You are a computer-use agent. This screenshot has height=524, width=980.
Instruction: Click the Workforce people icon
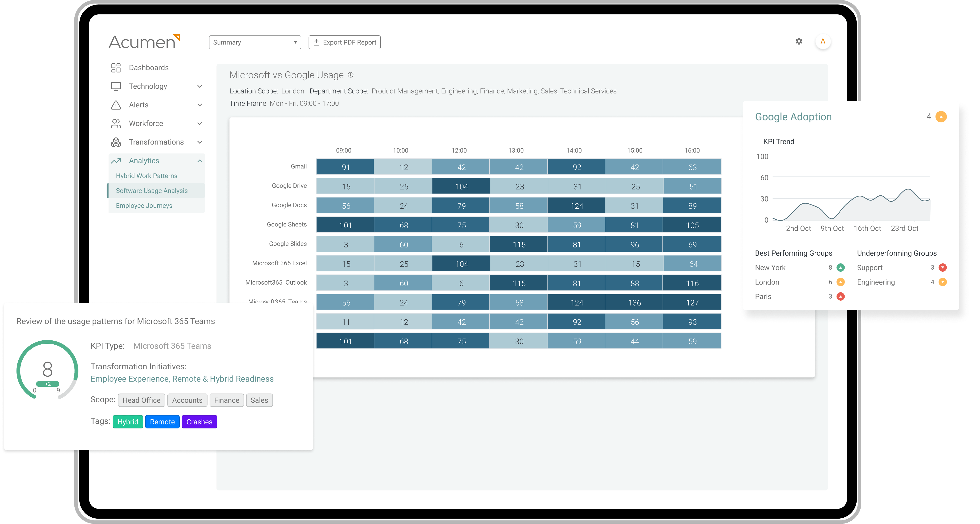pyautogui.click(x=116, y=124)
